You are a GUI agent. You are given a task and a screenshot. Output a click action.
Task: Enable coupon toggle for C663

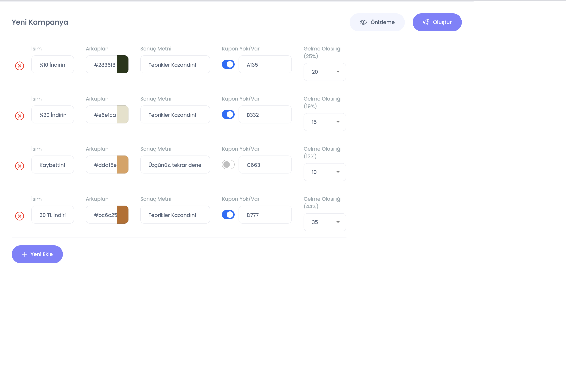(x=228, y=165)
